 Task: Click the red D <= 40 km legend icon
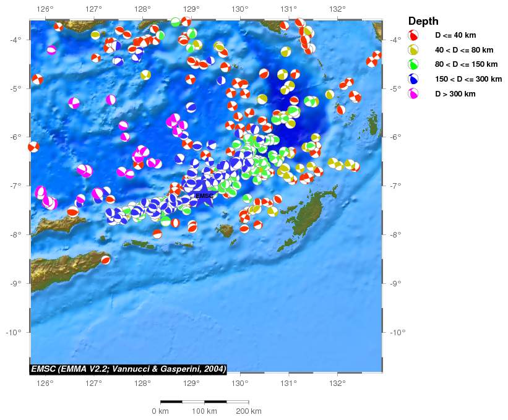(413, 35)
